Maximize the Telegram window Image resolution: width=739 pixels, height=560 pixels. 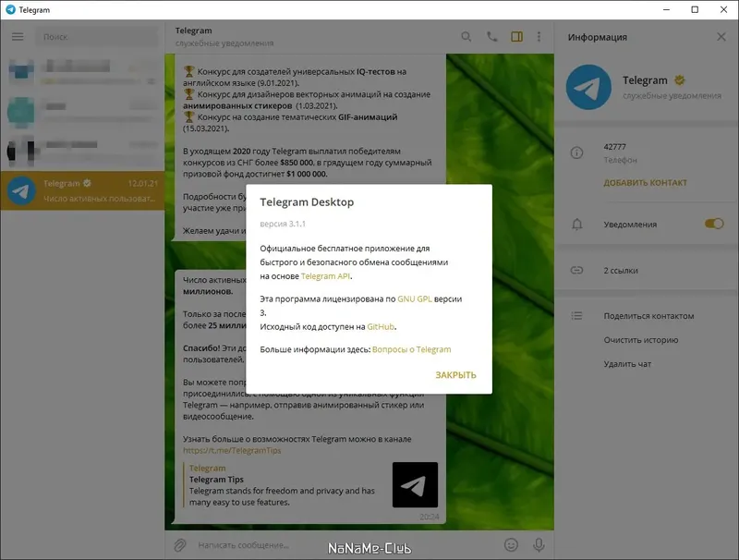(695, 9)
